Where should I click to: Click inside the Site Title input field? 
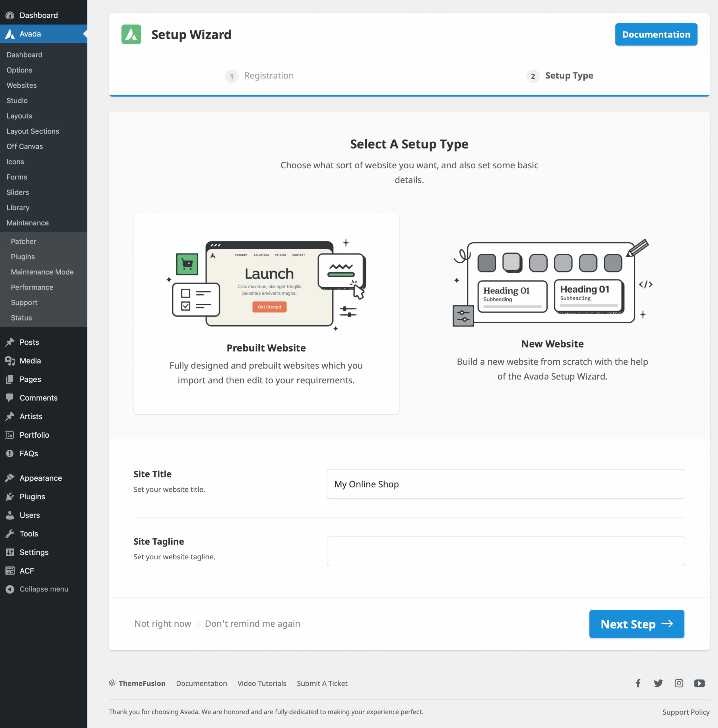[506, 484]
